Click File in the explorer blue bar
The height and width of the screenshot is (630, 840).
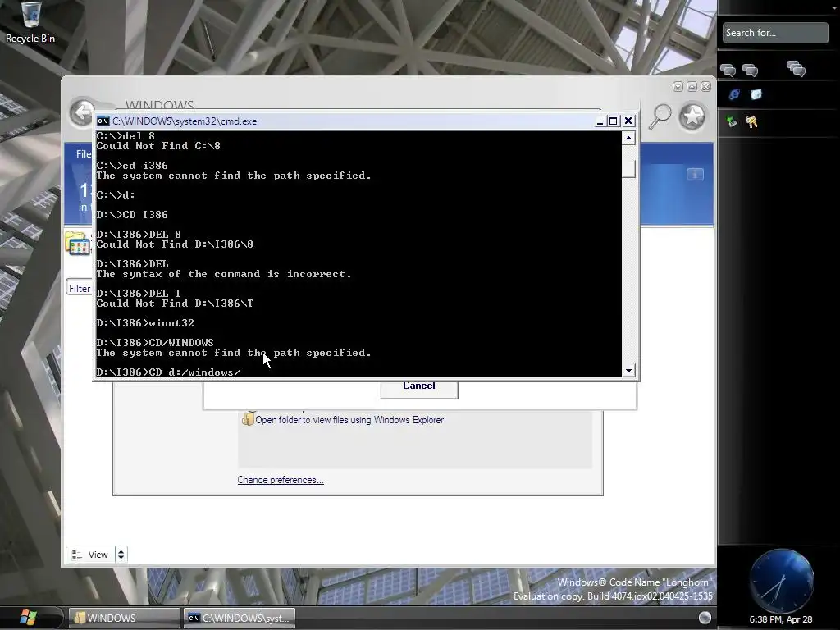(x=84, y=154)
